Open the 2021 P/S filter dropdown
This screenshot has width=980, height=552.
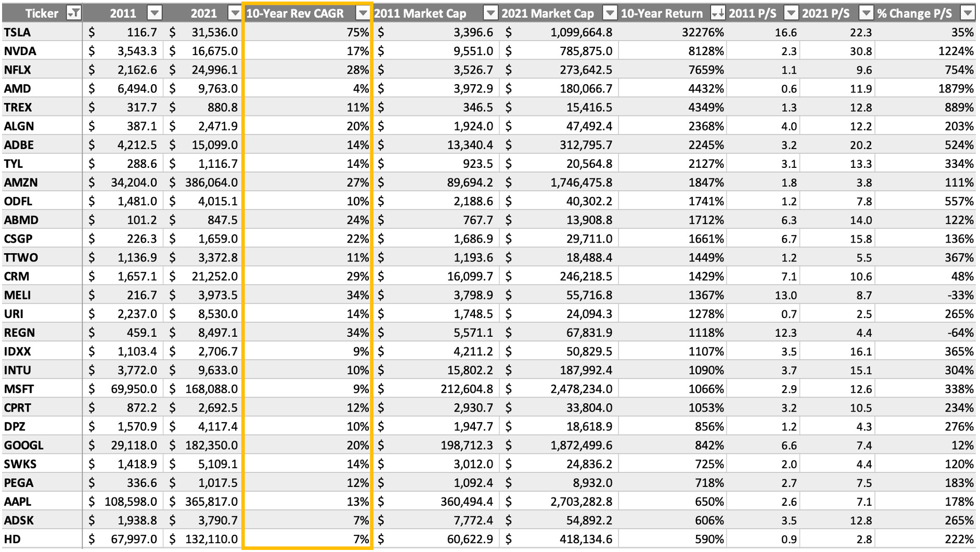(x=867, y=12)
